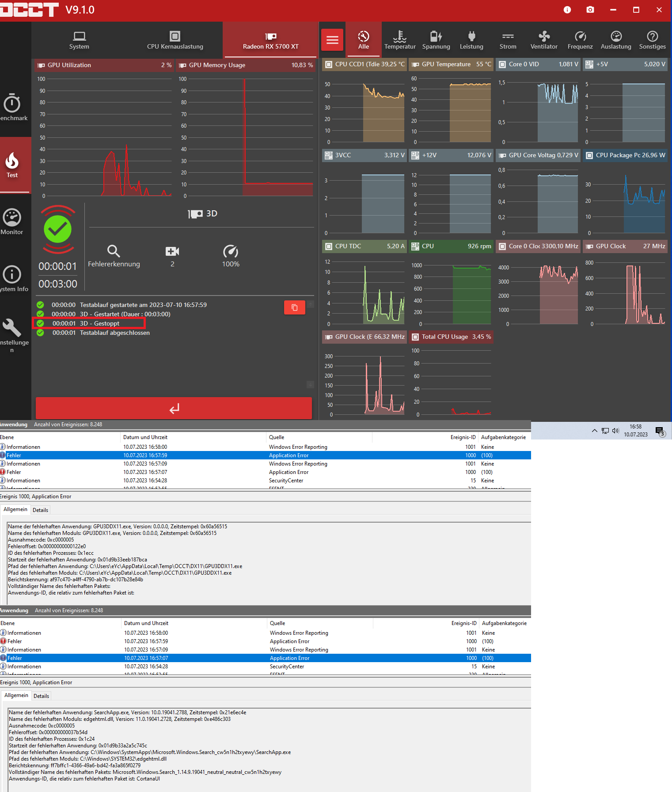
Task: Select upper SecurityCenter row at 16:54:28
Action: [265, 481]
